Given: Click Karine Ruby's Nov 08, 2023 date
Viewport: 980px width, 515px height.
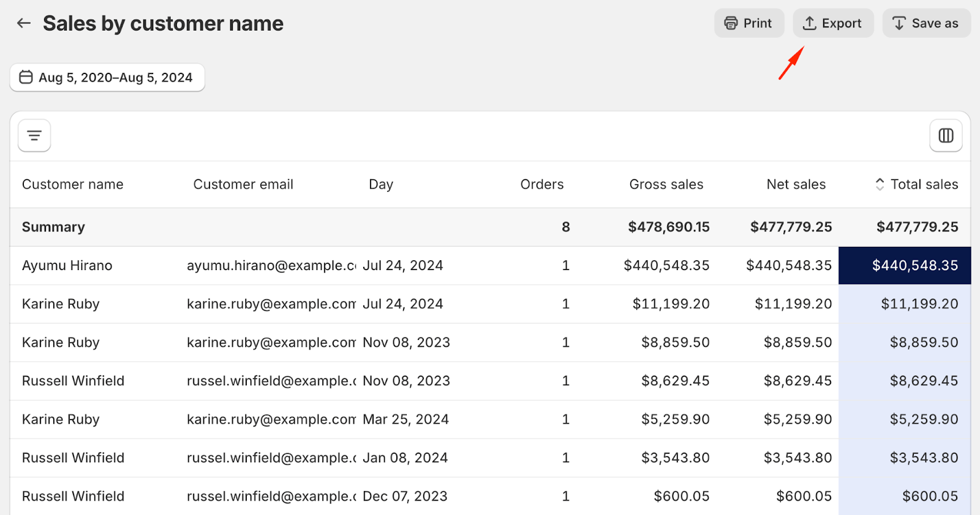Looking at the screenshot, I should click(x=406, y=342).
